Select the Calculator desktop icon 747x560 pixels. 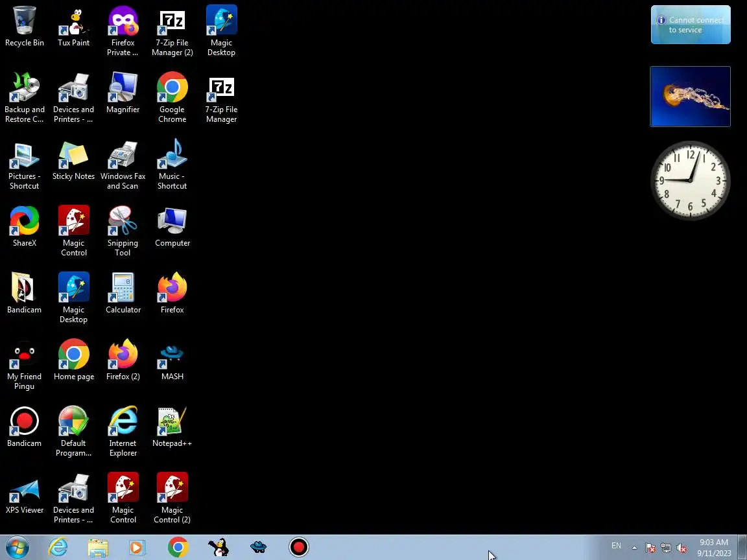click(123, 294)
